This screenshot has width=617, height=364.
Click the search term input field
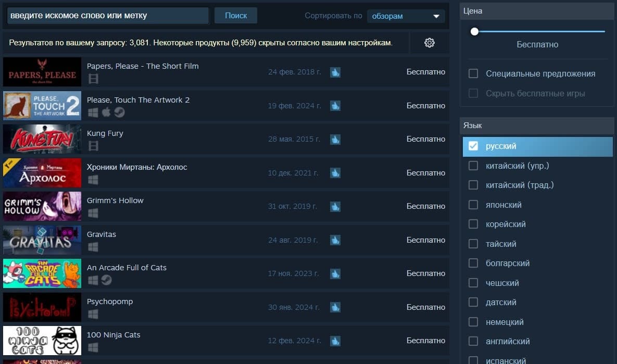coord(108,16)
